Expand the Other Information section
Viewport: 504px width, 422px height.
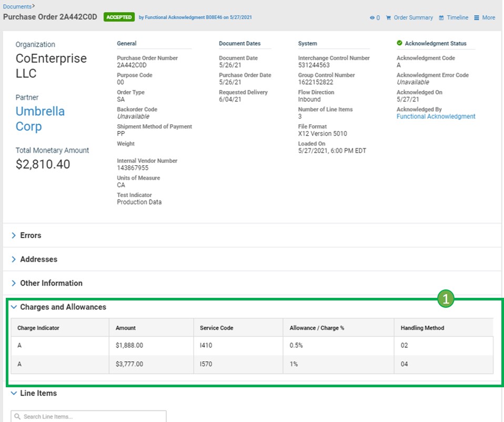[x=14, y=283]
